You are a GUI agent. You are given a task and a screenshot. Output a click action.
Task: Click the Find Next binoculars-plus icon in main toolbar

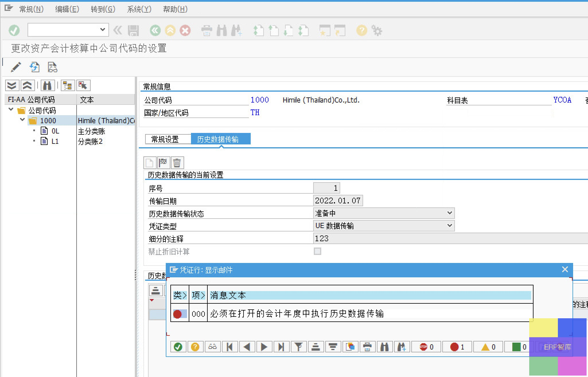coord(237,30)
